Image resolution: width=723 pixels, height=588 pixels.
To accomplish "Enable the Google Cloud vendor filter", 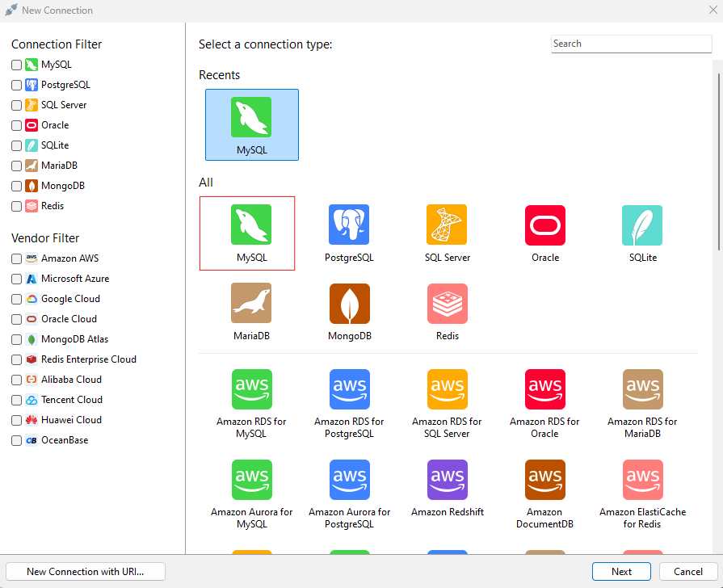I will point(17,299).
